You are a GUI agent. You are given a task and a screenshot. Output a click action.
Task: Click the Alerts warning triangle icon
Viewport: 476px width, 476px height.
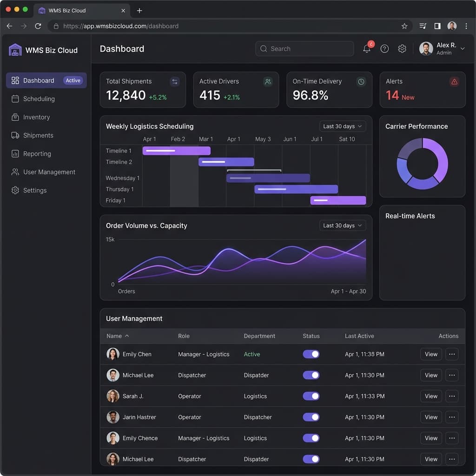pos(454,82)
